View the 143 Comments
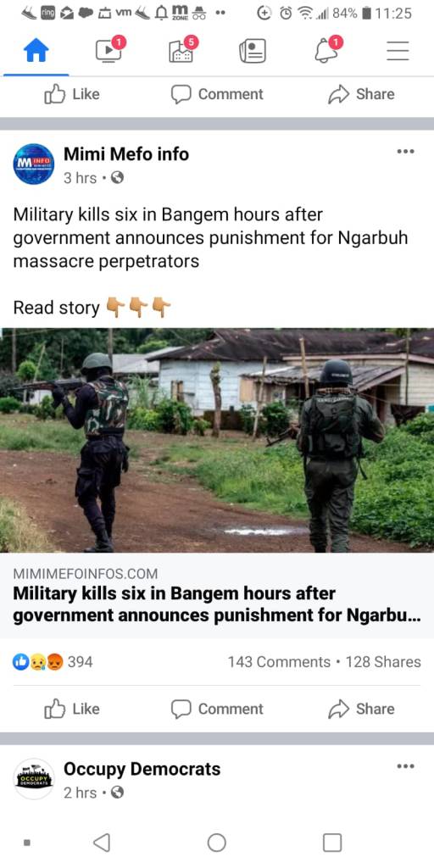The image size is (434, 868). pos(279,662)
